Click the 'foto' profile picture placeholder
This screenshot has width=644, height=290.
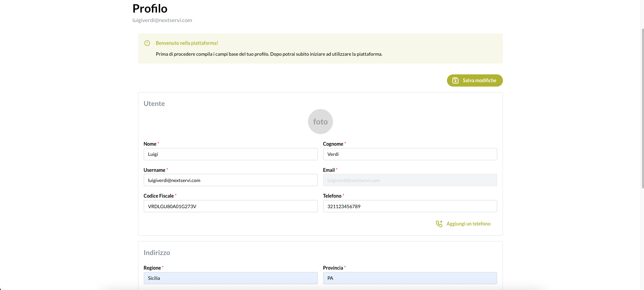pyautogui.click(x=320, y=122)
